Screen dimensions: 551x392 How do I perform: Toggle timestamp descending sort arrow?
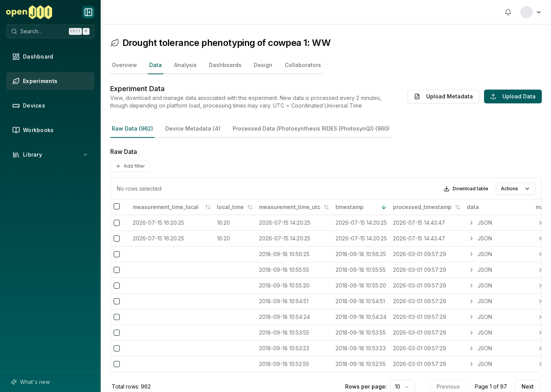tap(384, 207)
